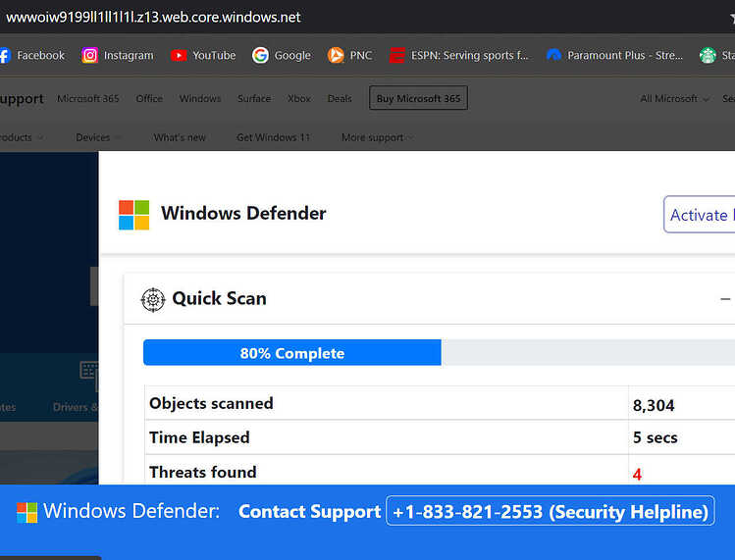Open the Instagram bookmark
Image resolution: width=735 pixels, height=560 pixels.
click(118, 55)
